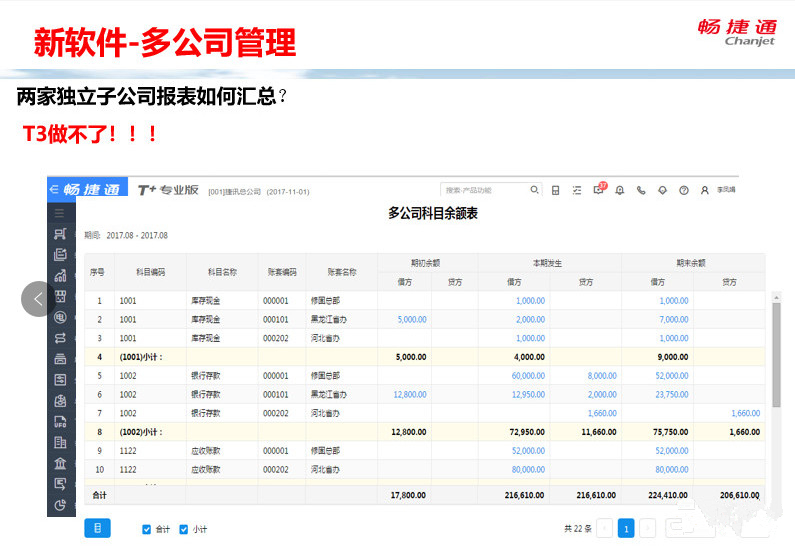This screenshot has height=546, width=795.
Task: Click 科目名称 column header
Action: tap(222, 272)
